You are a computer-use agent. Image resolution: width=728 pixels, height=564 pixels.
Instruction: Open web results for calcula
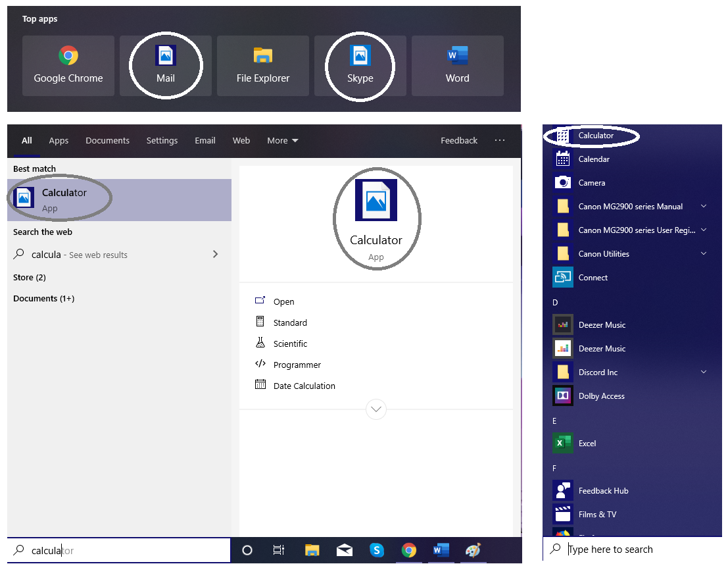point(79,255)
